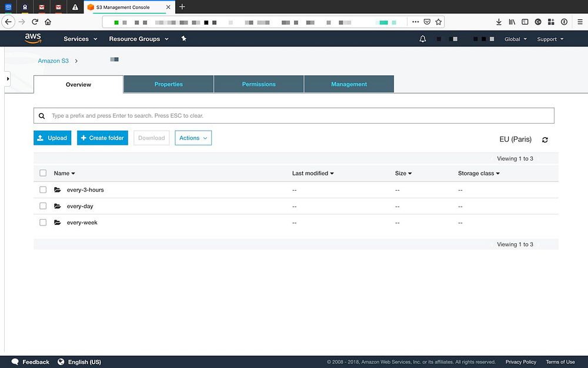Open the Firefox hamburger menu
Screen dimensions: 588x368
pyautogui.click(x=580, y=22)
